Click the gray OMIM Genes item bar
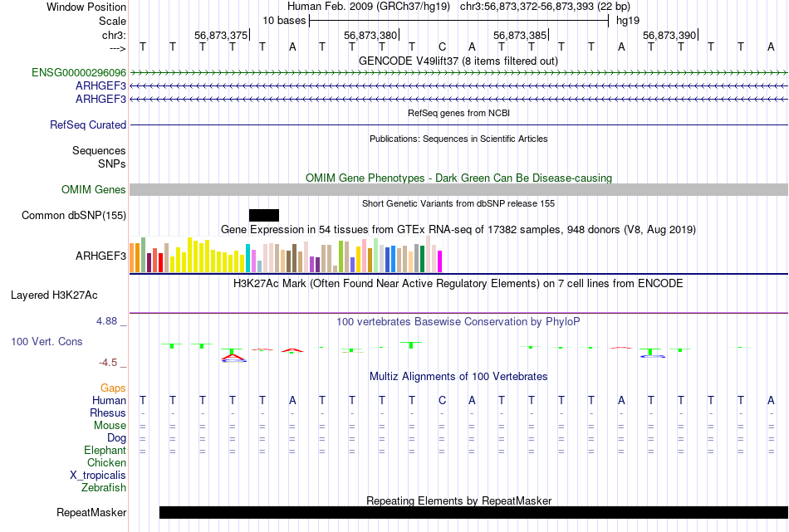The image size is (789, 532). [x=458, y=189]
